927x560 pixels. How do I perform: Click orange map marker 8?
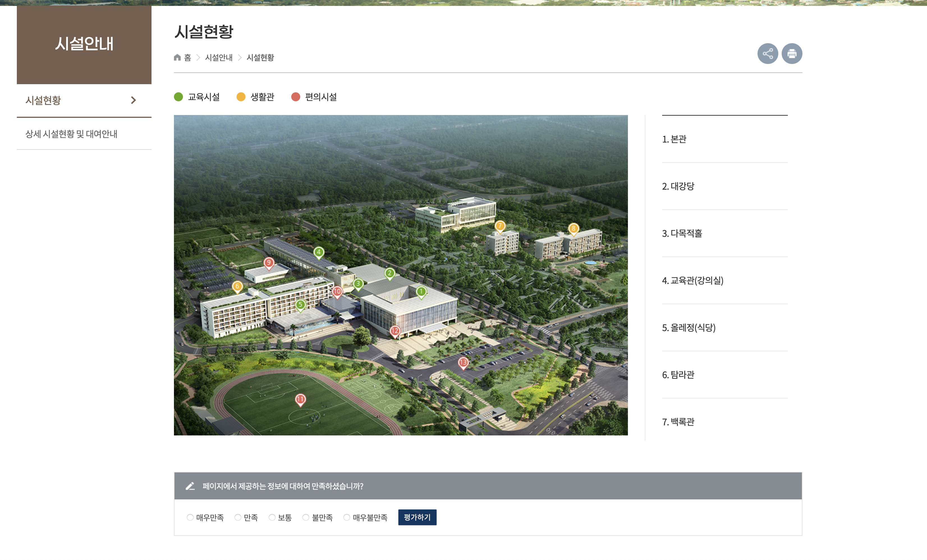coord(573,228)
